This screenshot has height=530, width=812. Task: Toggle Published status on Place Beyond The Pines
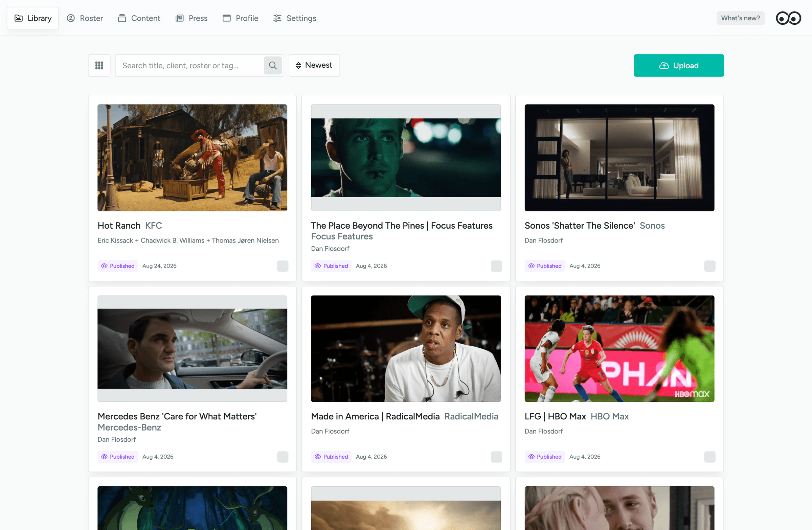point(331,266)
